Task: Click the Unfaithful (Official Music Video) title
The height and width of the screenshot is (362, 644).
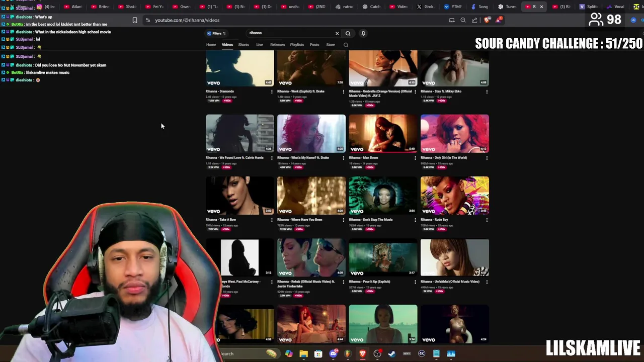Action: [450, 282]
